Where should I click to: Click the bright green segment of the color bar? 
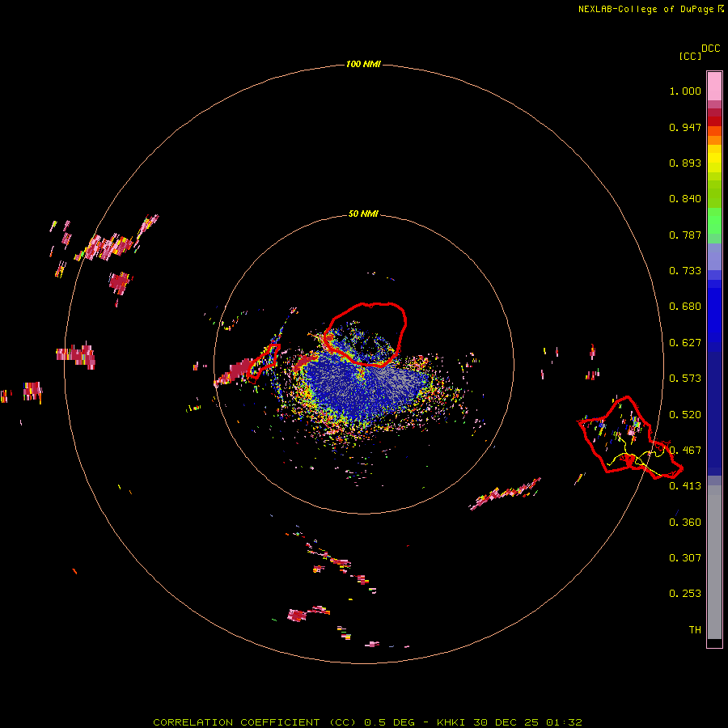point(714,221)
